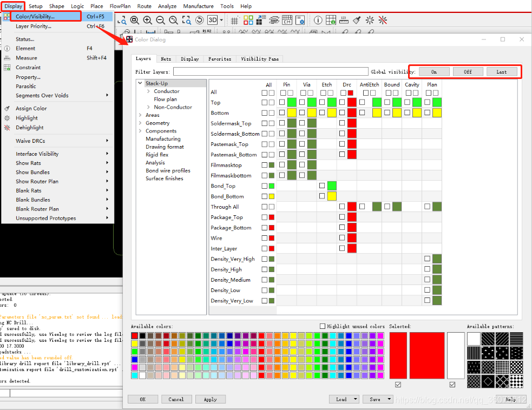532x410 pixels.
Task: Switch to the Visibility Pane tab
Action: (x=260, y=59)
